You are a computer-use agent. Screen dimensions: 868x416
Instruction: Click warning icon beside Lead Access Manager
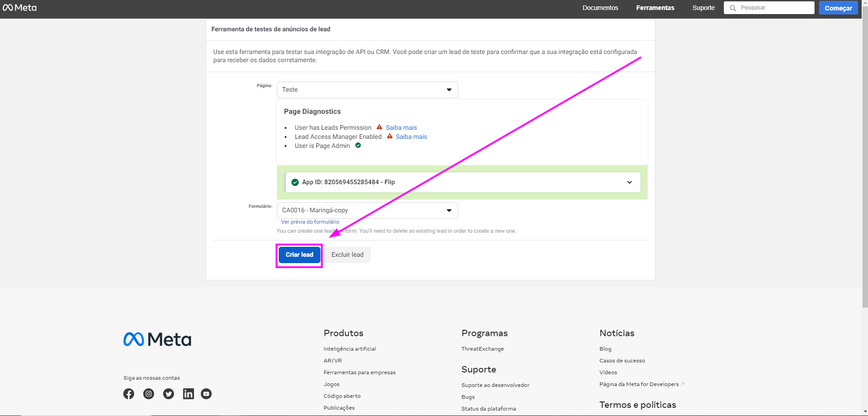[x=389, y=137]
